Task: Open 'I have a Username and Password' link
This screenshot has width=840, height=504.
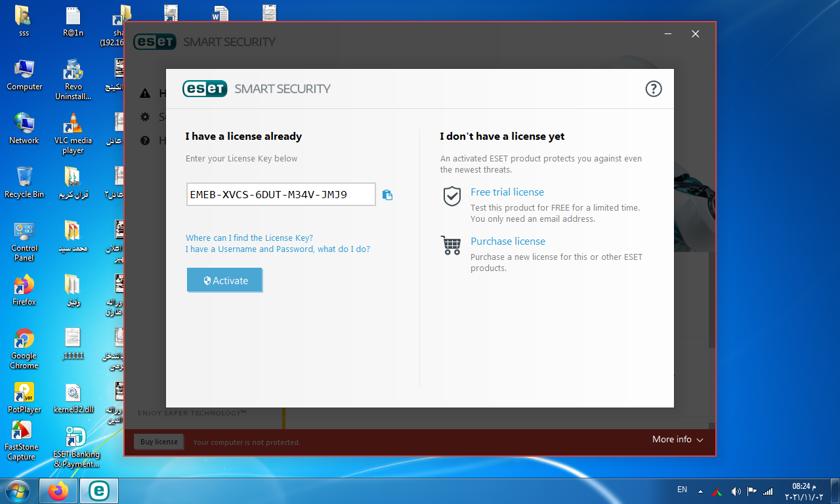Action: coord(278,249)
